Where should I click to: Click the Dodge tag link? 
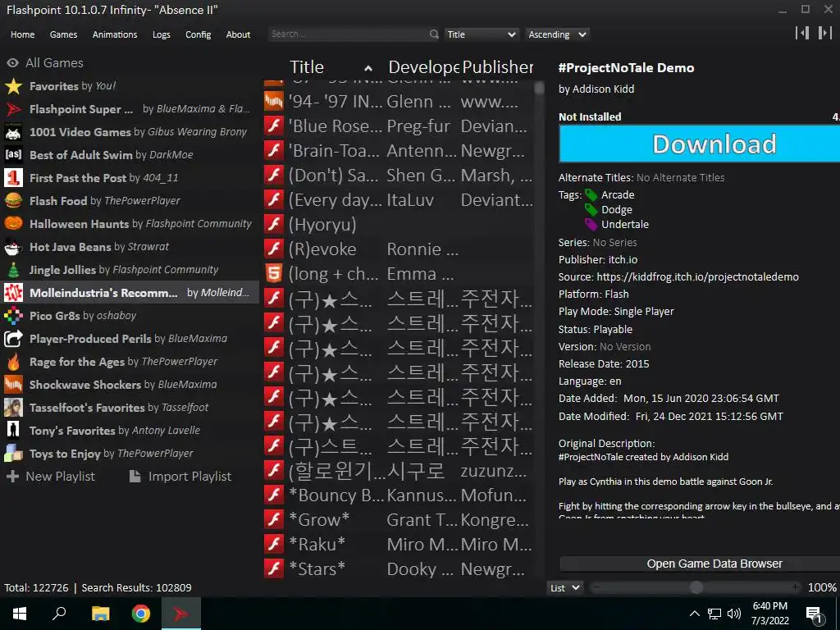tap(617, 209)
